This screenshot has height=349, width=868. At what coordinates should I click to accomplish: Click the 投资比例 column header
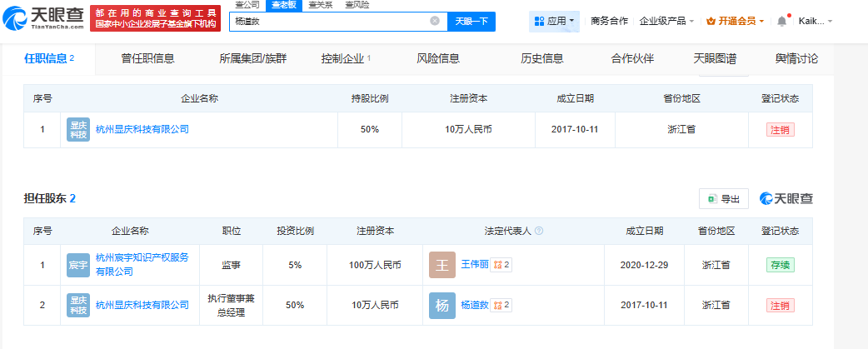295,231
